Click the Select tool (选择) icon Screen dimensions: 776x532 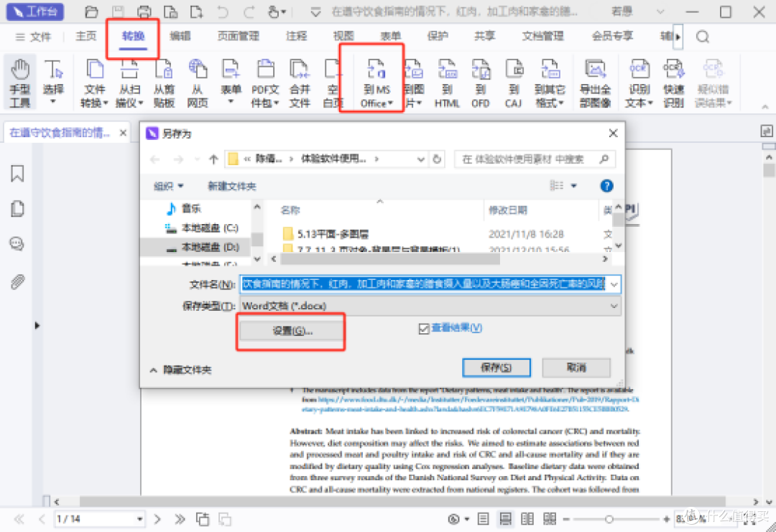(53, 82)
